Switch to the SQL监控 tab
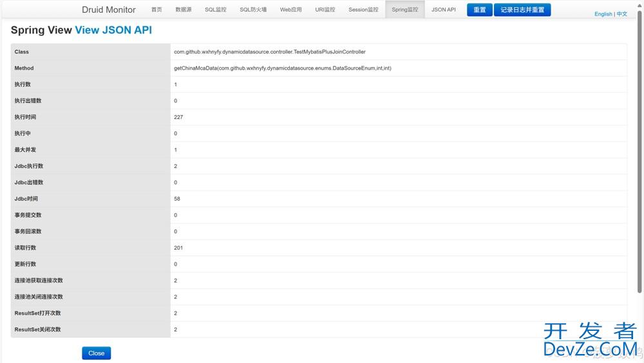644x363 pixels. tap(215, 10)
